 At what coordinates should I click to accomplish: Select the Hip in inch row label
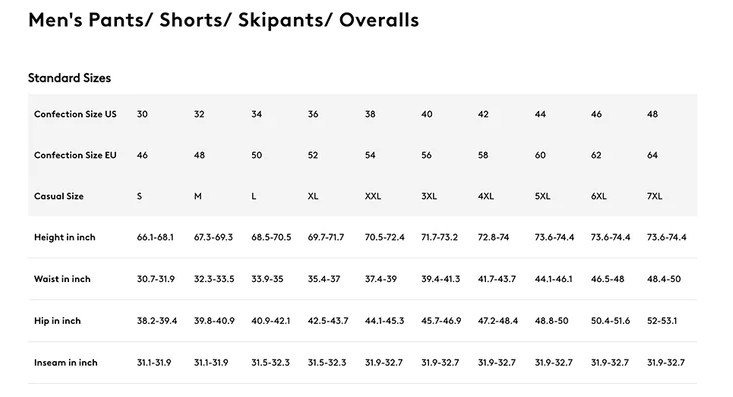pyautogui.click(x=57, y=321)
